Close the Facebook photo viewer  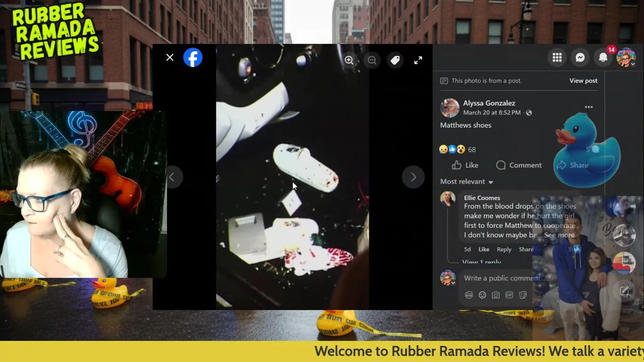pyautogui.click(x=170, y=58)
